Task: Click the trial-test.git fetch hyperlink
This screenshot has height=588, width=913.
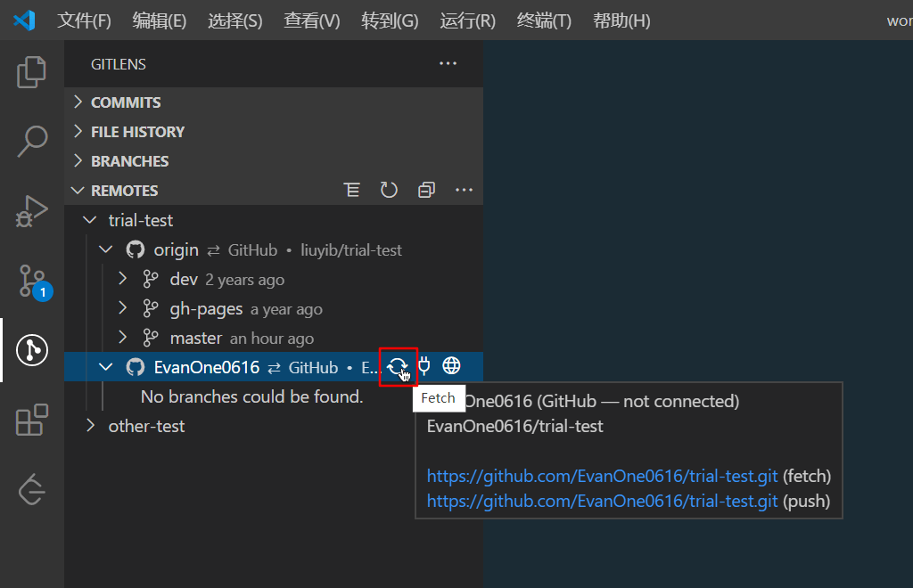Action: point(601,476)
